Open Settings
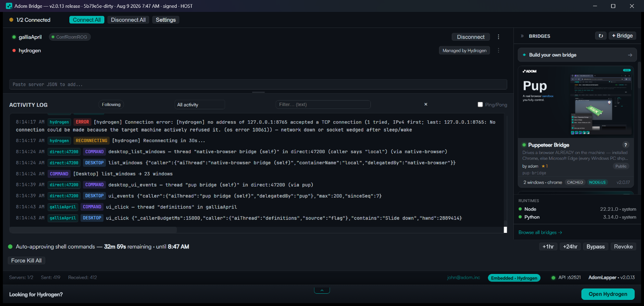Screen dimensions: 644x306 tap(166, 20)
